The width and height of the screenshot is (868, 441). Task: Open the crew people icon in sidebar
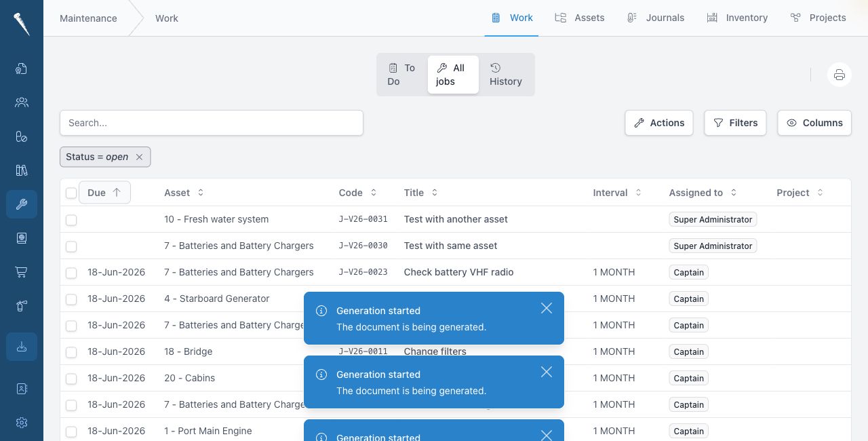click(x=22, y=102)
